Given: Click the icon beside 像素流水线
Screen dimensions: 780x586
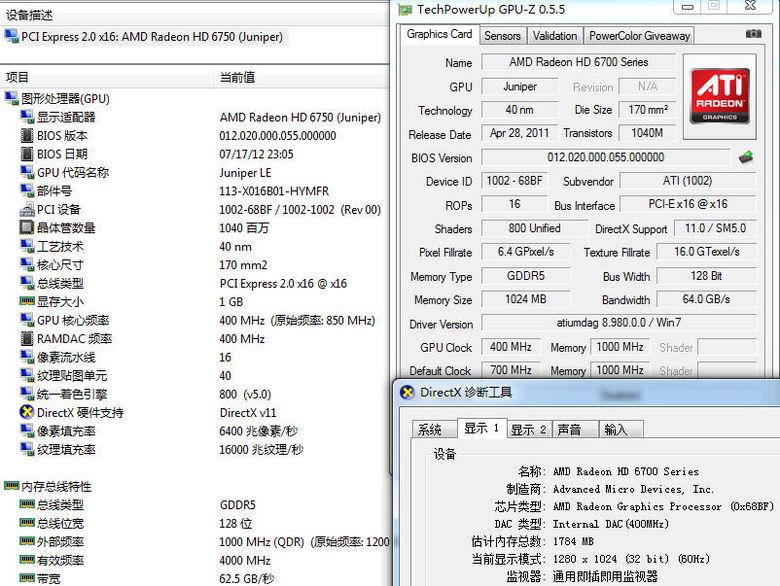Looking at the screenshot, I should [x=27, y=356].
